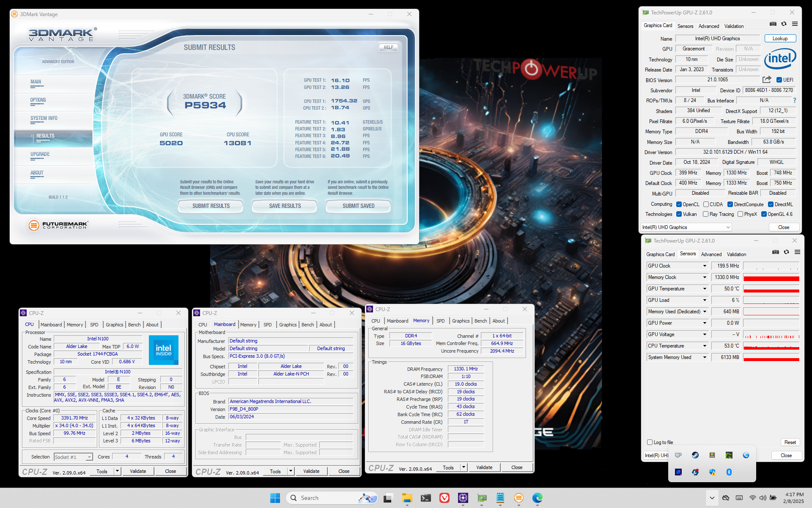Switch to Advanced tab in GPU-Z Graphics Card window
This screenshot has height=508, width=812.
709,26
